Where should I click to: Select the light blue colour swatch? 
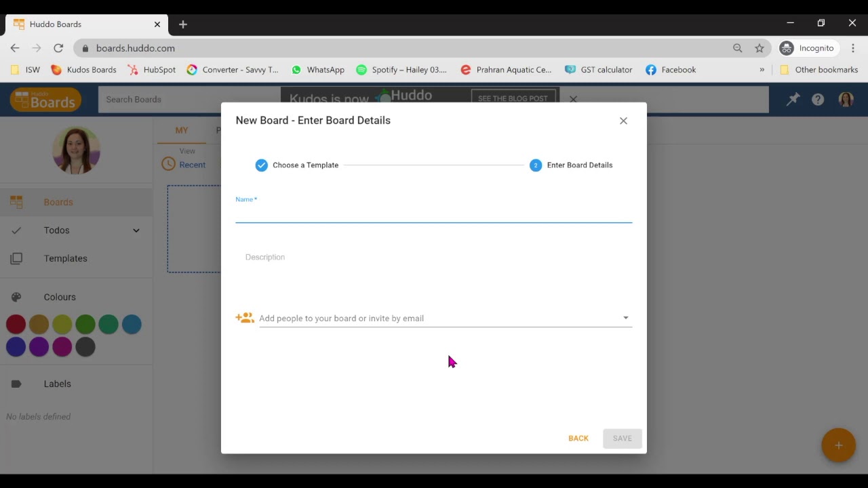pos(132,324)
